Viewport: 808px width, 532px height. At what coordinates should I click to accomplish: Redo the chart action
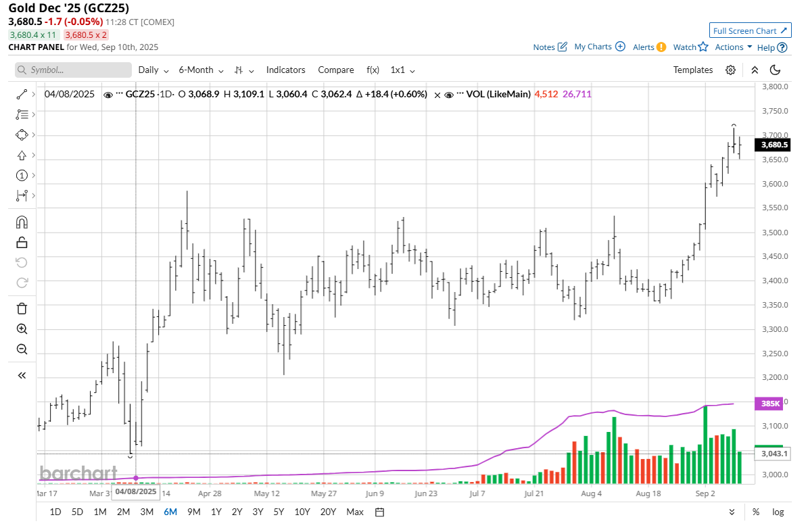22,283
